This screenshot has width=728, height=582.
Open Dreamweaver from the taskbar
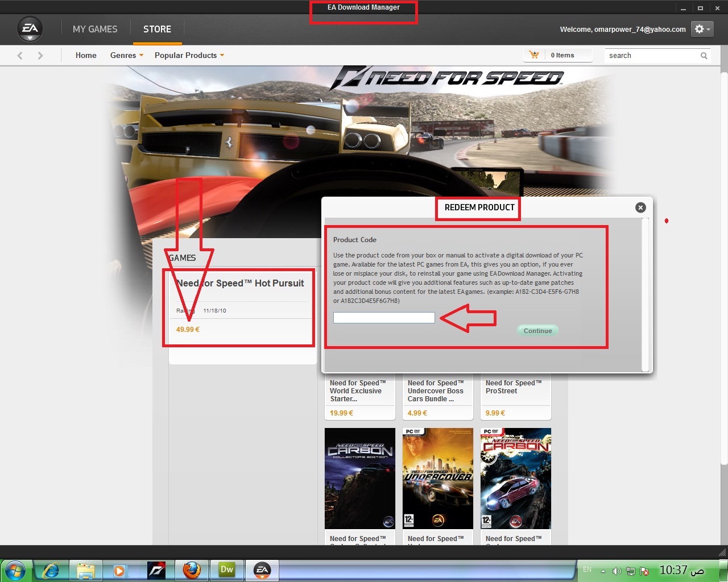[x=227, y=570]
